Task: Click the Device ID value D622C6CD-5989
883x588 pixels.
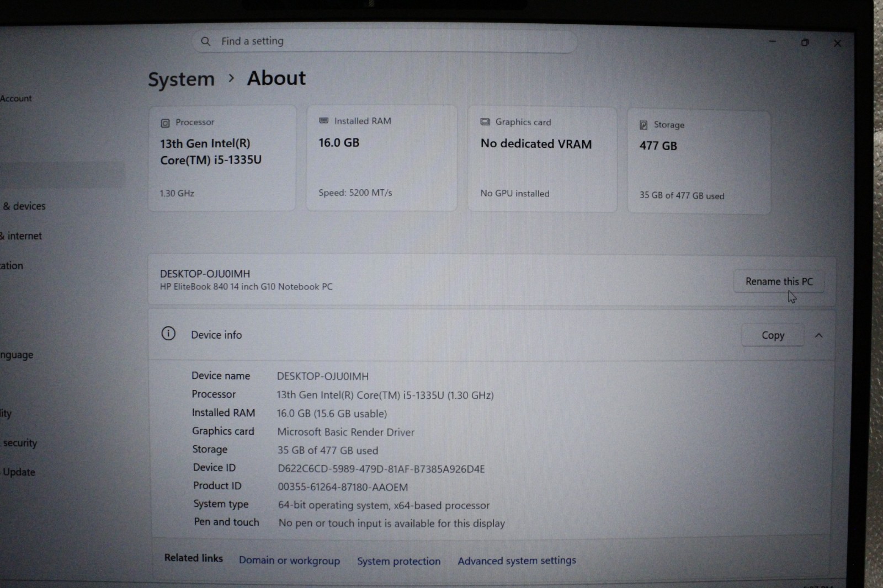Action: pos(381,469)
